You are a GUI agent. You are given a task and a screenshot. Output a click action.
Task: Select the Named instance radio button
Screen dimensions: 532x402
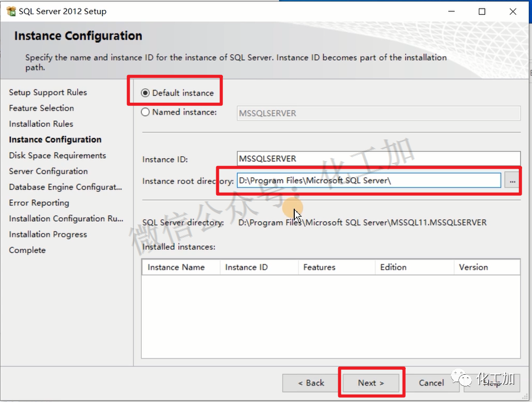(145, 112)
